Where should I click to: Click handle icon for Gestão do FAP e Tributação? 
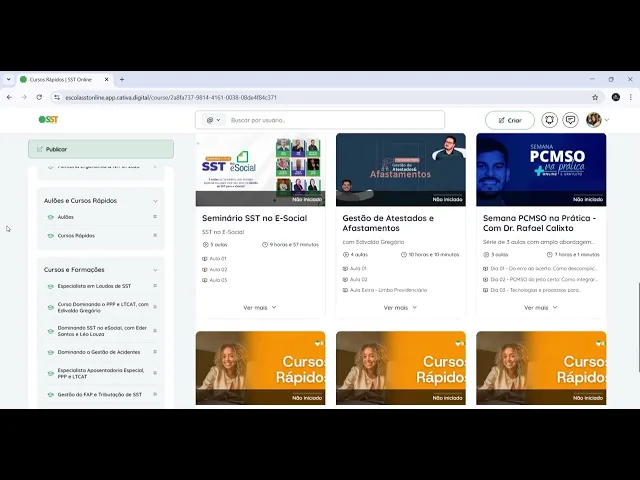(x=155, y=394)
